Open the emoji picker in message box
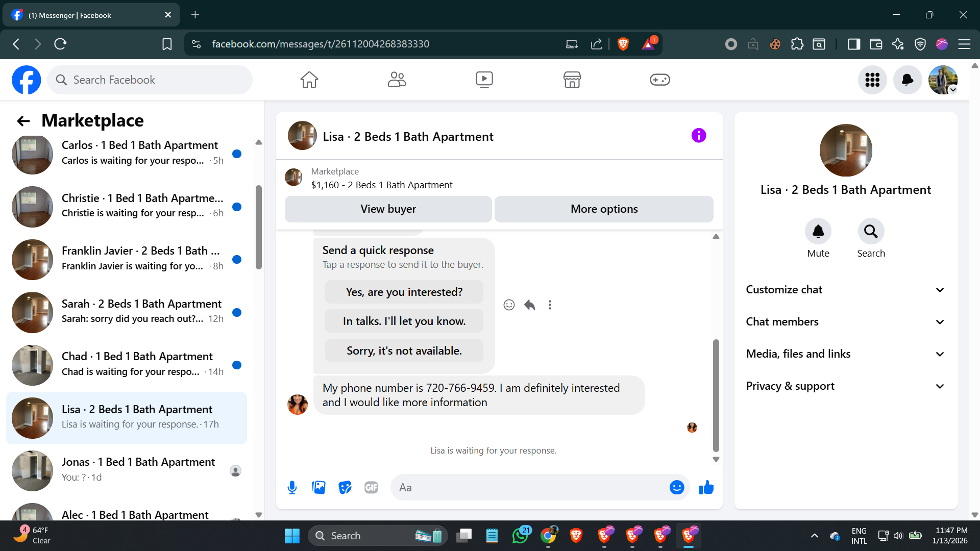The height and width of the screenshot is (551, 980). (x=676, y=488)
